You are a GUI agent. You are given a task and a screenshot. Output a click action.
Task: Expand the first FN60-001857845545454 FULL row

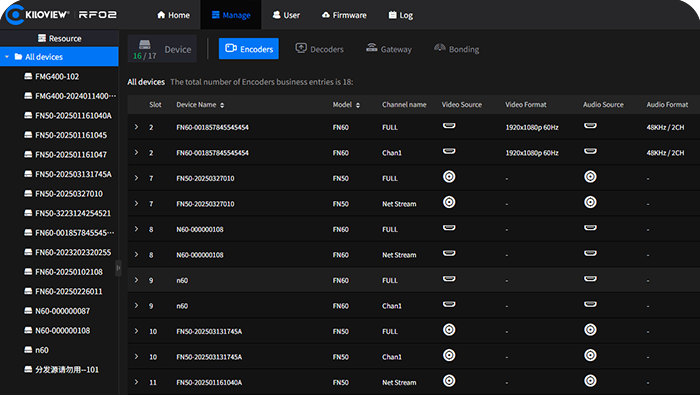pos(136,127)
